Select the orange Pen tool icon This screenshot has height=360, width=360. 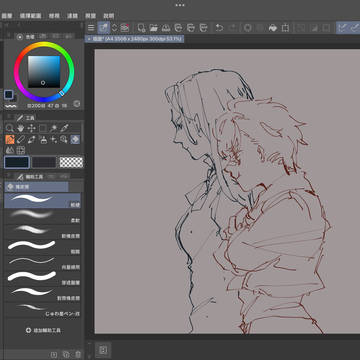pos(10,139)
